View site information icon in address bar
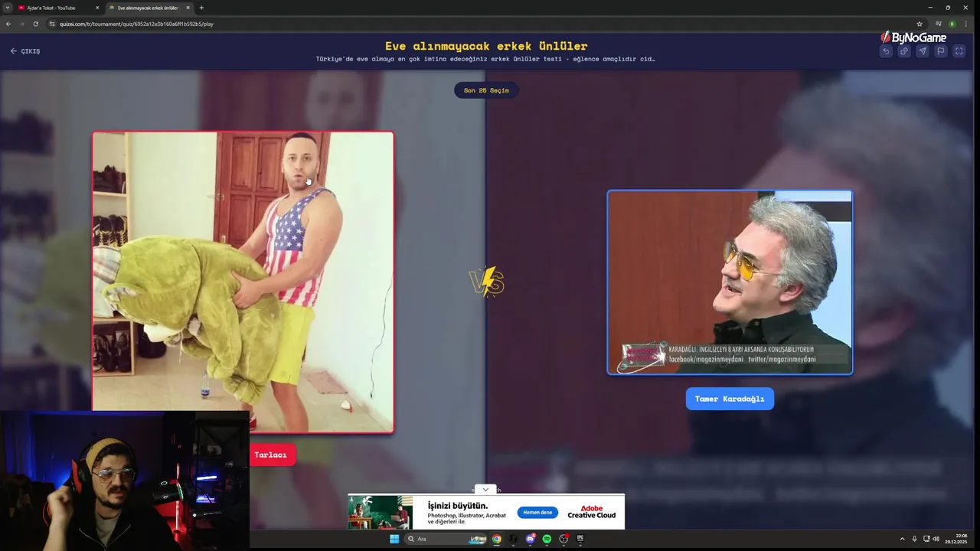 [52, 24]
